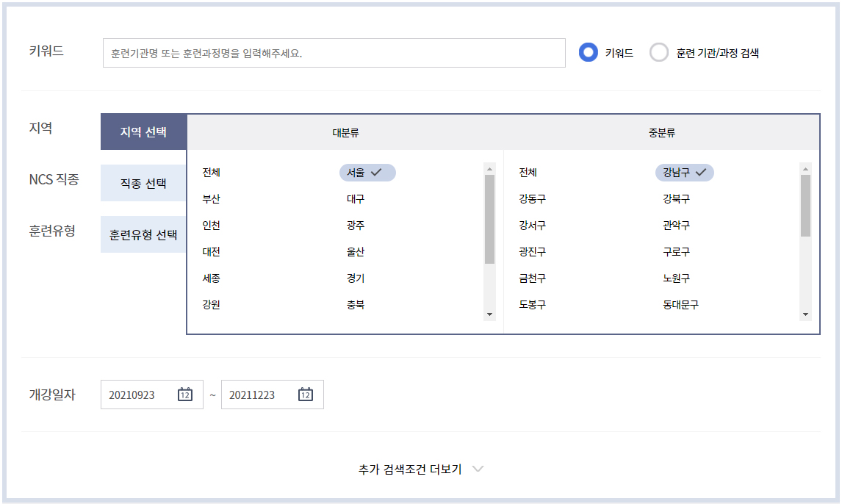The image size is (842, 504).
Task: Open the start date calendar picker icon
Action: tap(184, 395)
